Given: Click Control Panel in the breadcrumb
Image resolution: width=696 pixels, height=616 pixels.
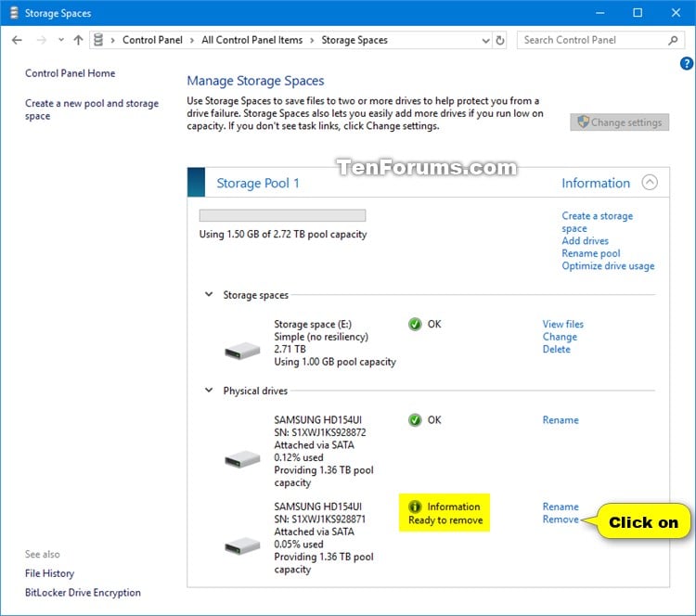Looking at the screenshot, I should pos(152,40).
